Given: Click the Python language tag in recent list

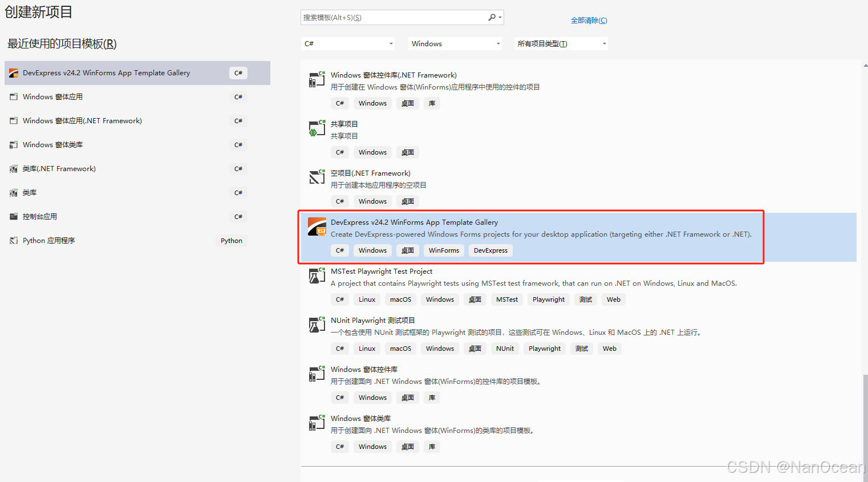Looking at the screenshot, I should [x=232, y=241].
